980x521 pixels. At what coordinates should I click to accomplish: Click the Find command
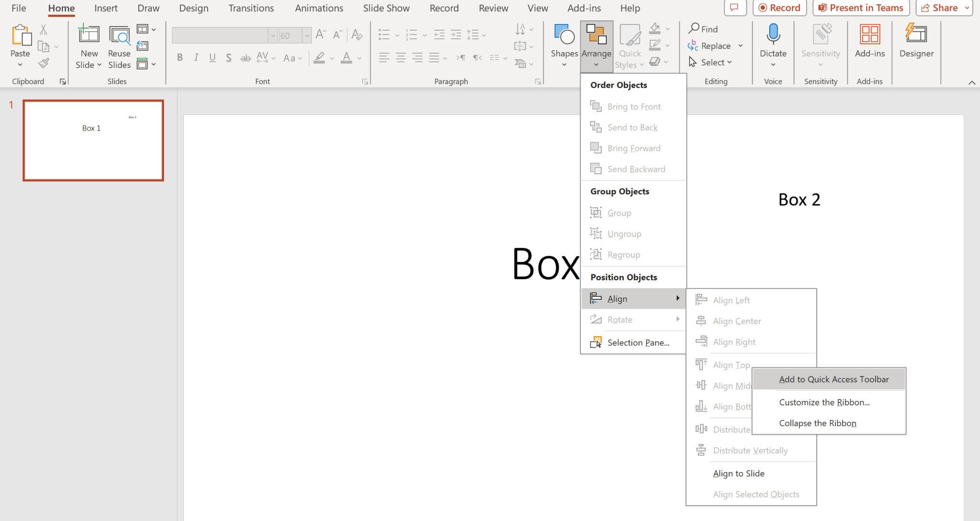pyautogui.click(x=703, y=29)
